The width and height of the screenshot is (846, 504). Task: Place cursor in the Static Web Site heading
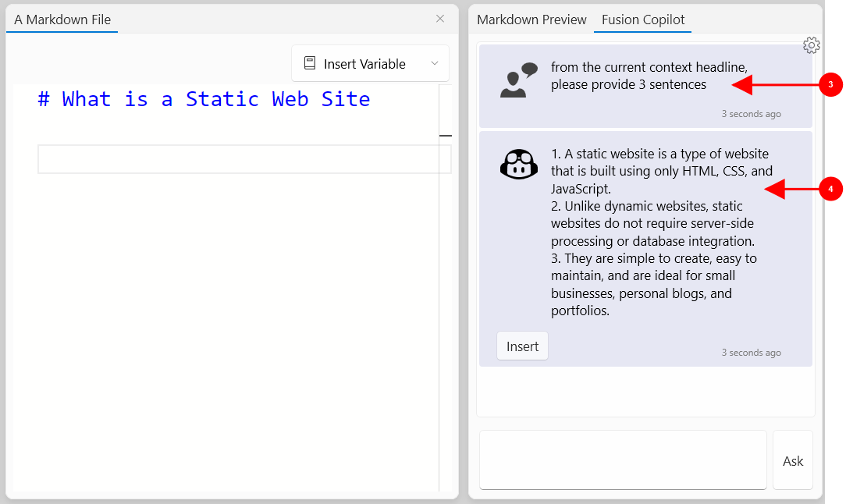click(x=204, y=99)
